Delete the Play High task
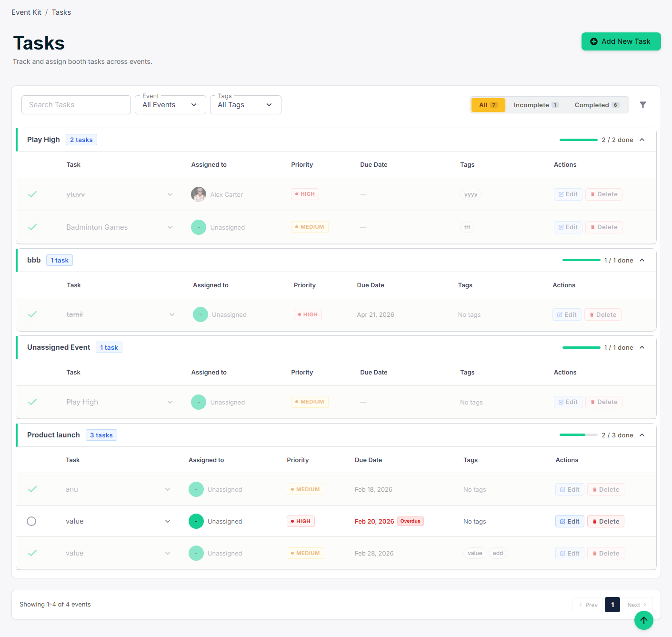 604,402
